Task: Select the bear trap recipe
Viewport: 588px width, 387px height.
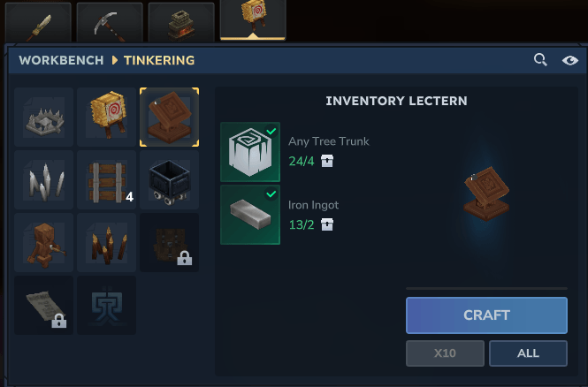Action: pos(44,117)
